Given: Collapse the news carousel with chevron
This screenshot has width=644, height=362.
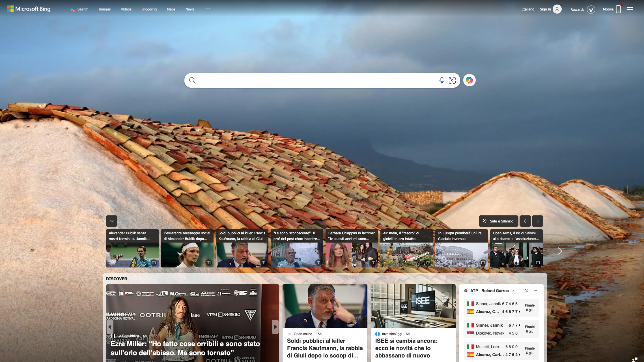Looking at the screenshot, I should tap(112, 221).
